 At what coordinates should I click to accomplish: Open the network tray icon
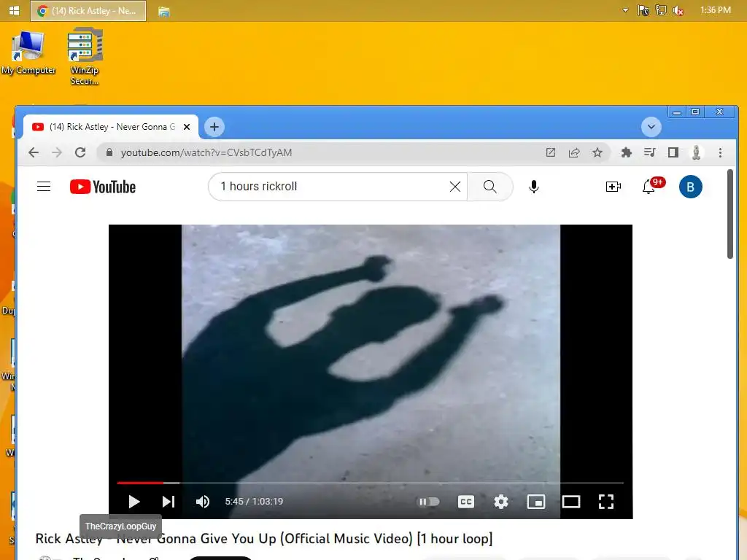660,10
